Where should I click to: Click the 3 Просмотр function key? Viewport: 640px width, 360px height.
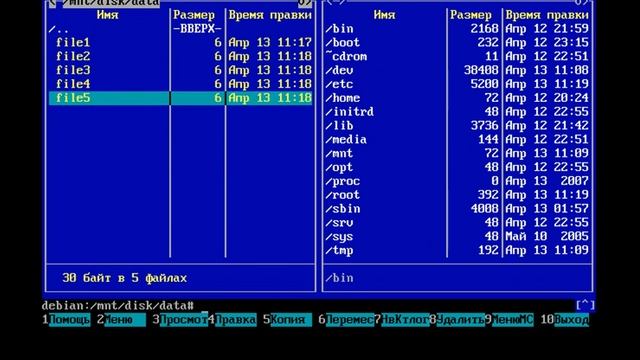point(180,320)
